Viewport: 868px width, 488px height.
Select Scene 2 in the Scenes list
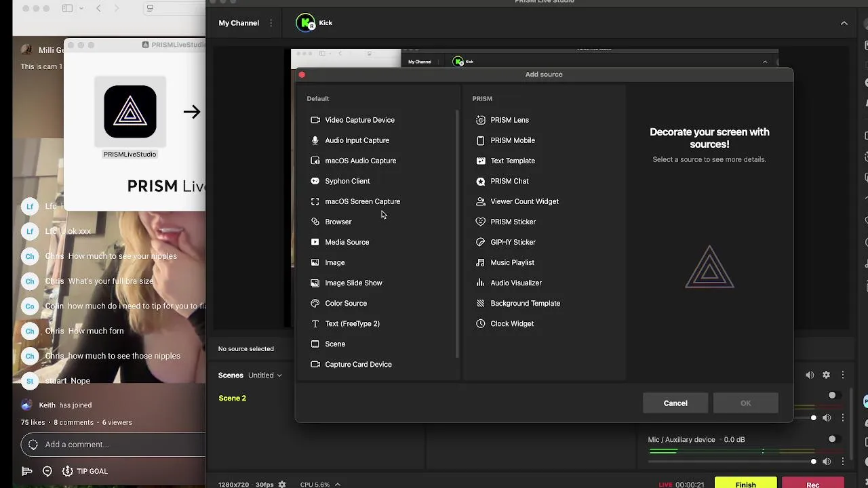233,398
